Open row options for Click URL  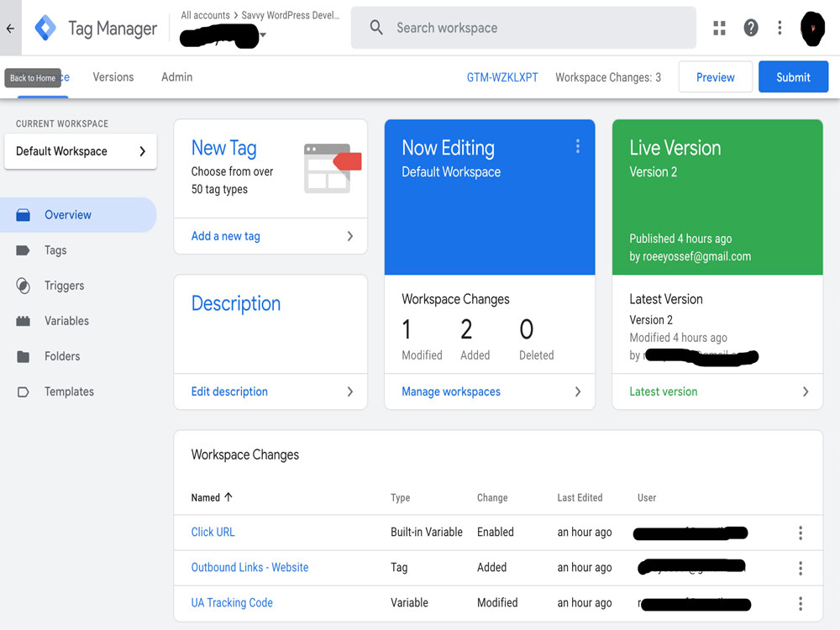click(x=801, y=533)
